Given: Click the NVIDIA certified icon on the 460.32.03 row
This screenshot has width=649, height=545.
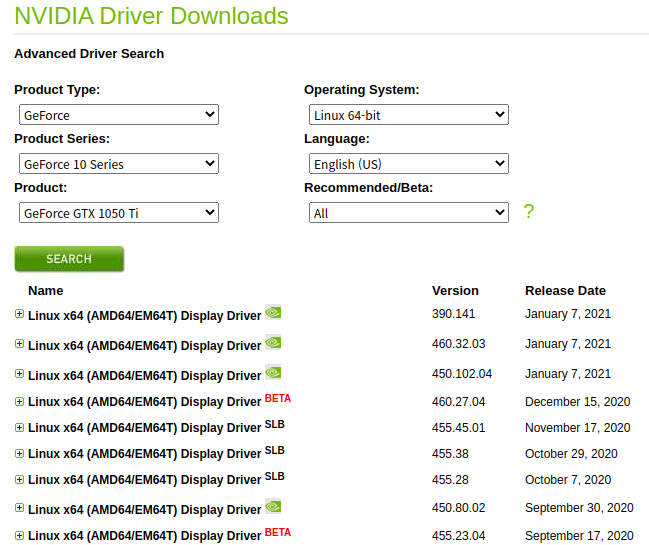Looking at the screenshot, I should [x=273, y=342].
